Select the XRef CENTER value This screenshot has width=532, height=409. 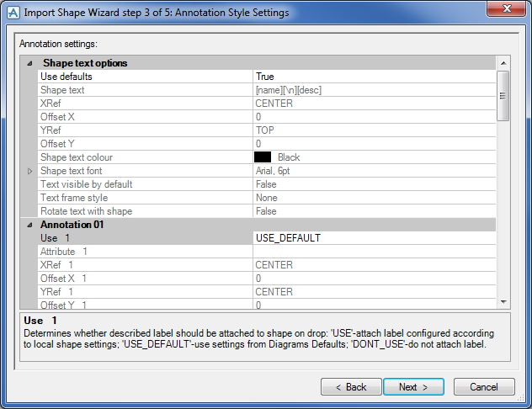point(374,104)
